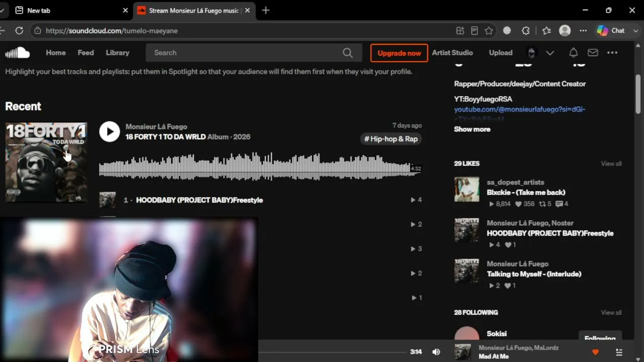Click the site info lock icon
The image size is (644, 362).
coord(37,31)
